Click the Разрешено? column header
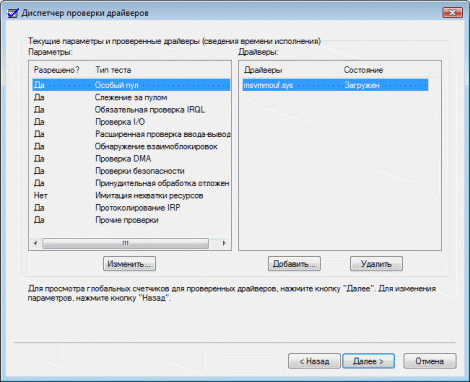 point(57,70)
